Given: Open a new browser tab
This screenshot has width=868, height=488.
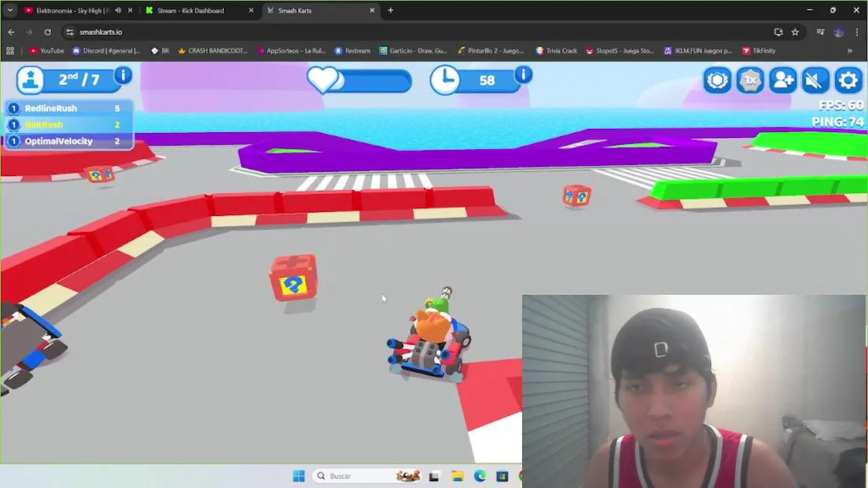Looking at the screenshot, I should (x=390, y=10).
